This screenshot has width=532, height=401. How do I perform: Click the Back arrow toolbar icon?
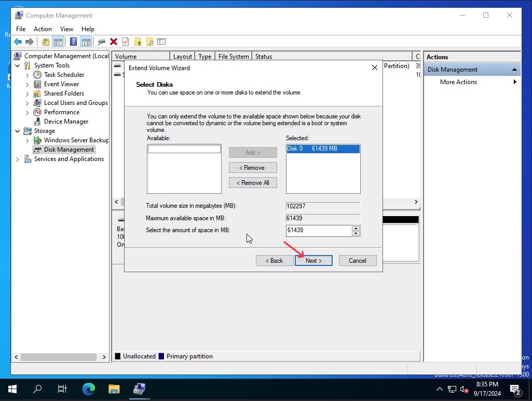tap(18, 42)
